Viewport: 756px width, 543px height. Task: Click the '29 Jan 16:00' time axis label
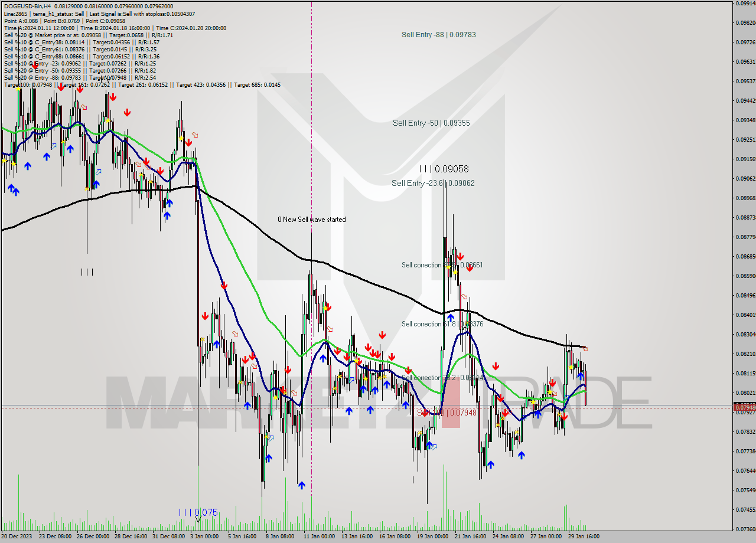click(582, 537)
